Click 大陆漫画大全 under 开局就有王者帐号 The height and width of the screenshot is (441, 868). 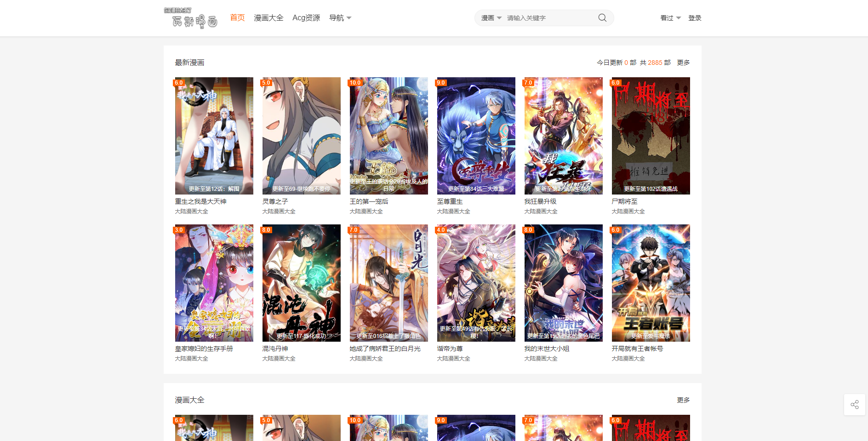click(x=628, y=359)
